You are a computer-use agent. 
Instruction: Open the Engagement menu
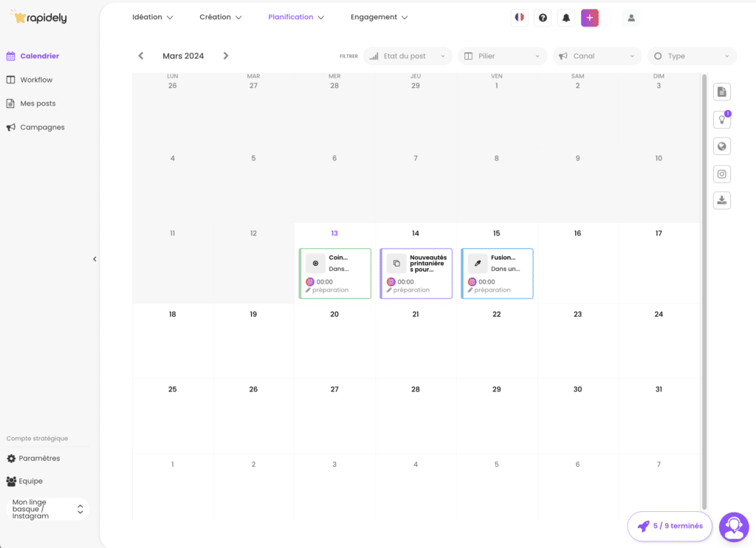click(x=379, y=17)
